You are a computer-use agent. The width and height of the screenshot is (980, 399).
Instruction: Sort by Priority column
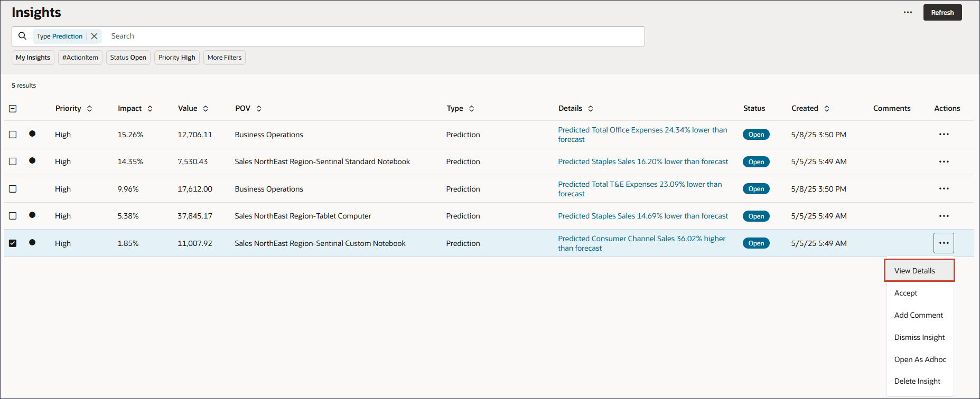[89, 109]
